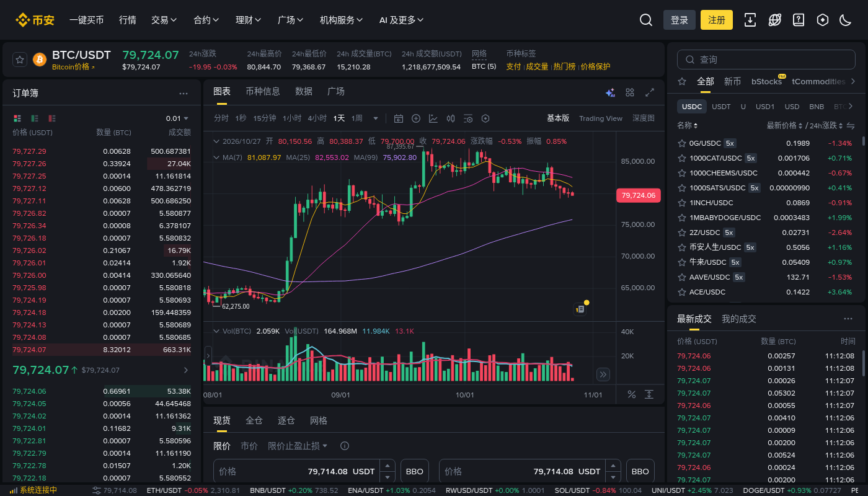The width and height of the screenshot is (868, 496).
Task: Toggle dark mode via the moon icon
Action: pyautogui.click(x=846, y=20)
